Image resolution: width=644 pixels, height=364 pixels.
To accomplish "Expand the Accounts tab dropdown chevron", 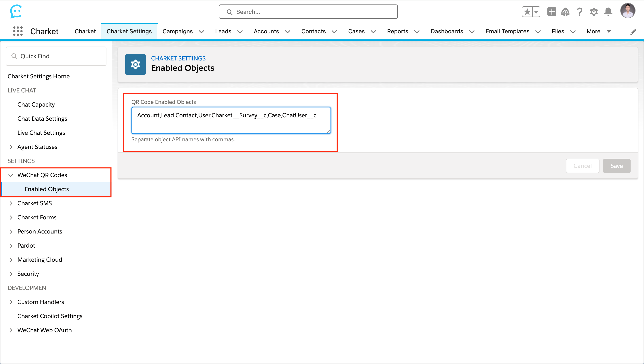I will 288,32.
